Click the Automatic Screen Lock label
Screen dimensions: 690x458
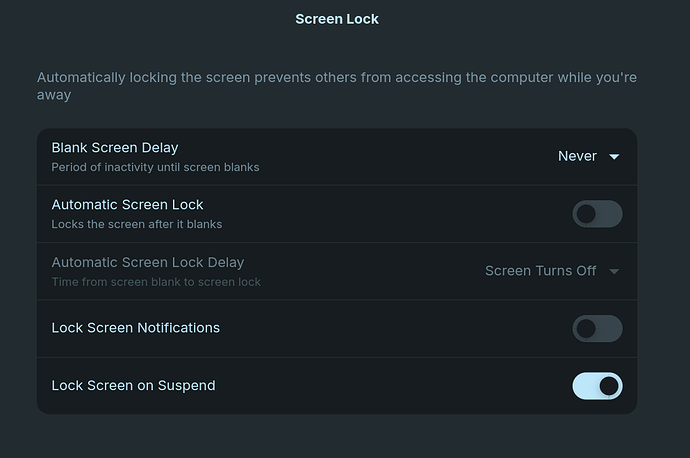point(127,205)
